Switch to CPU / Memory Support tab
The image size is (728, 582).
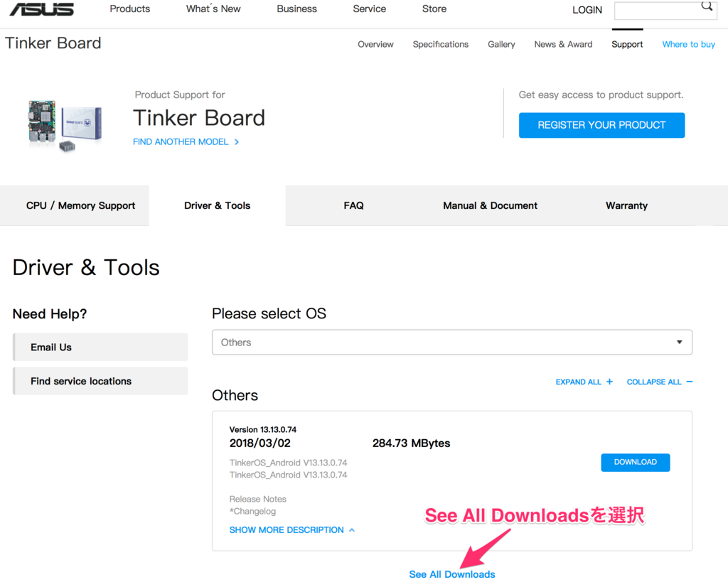74,205
